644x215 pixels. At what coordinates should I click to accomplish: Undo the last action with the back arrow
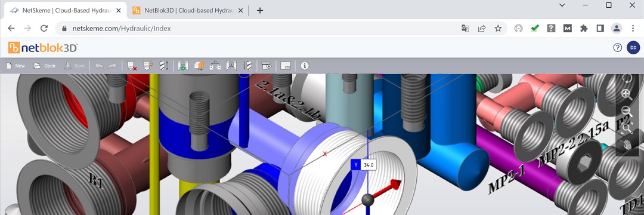coord(99,66)
